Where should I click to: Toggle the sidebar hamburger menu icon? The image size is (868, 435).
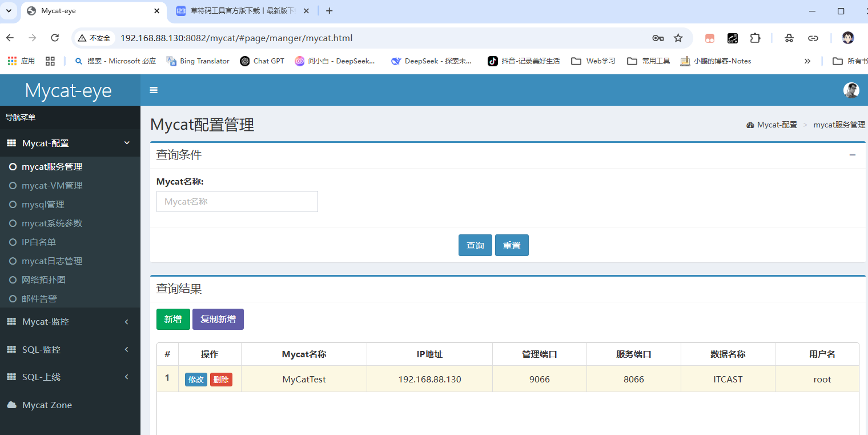(x=154, y=90)
